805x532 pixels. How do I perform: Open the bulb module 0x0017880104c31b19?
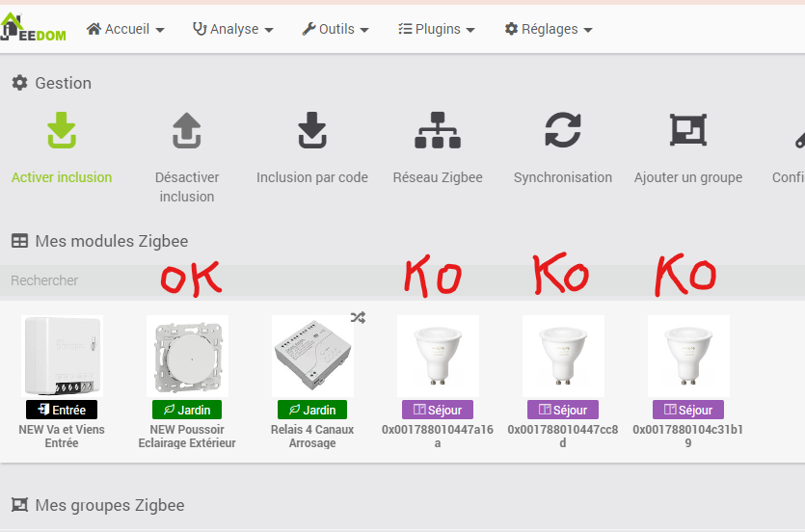(688, 356)
